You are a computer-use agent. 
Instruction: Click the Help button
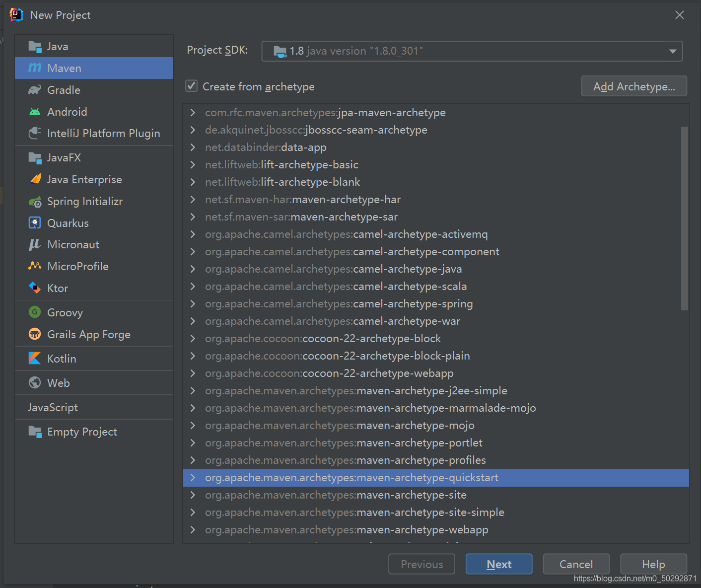(653, 564)
